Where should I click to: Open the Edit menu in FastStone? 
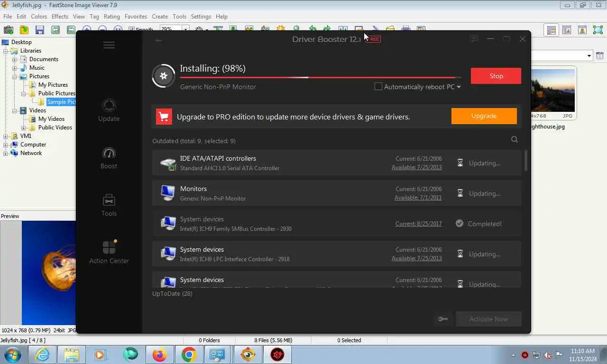[21, 17]
